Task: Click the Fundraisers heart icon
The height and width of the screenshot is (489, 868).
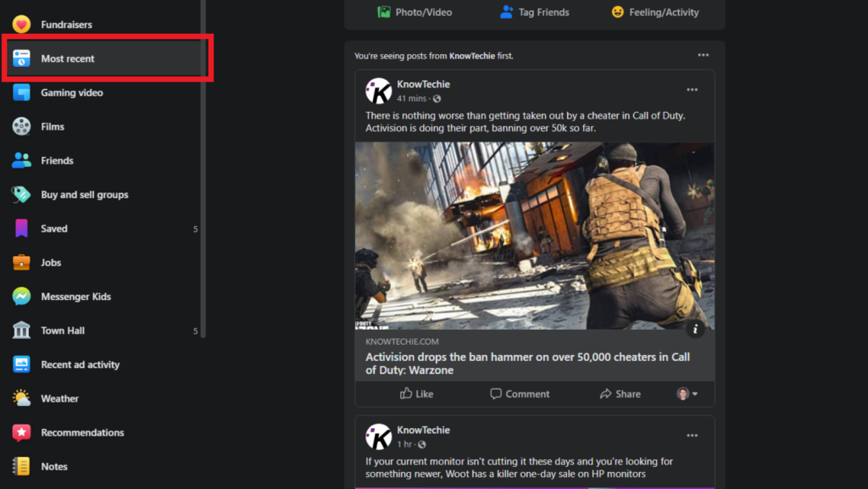Action: click(x=22, y=25)
